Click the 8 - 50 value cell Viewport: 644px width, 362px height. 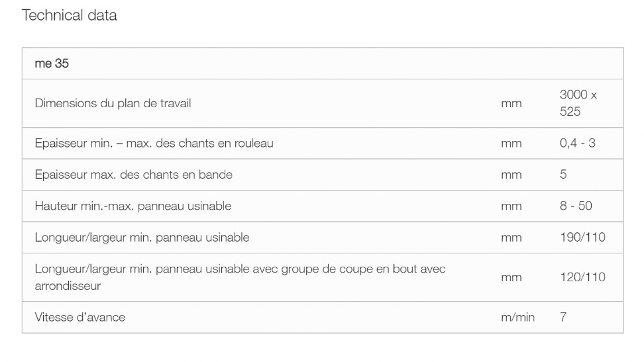tap(575, 206)
